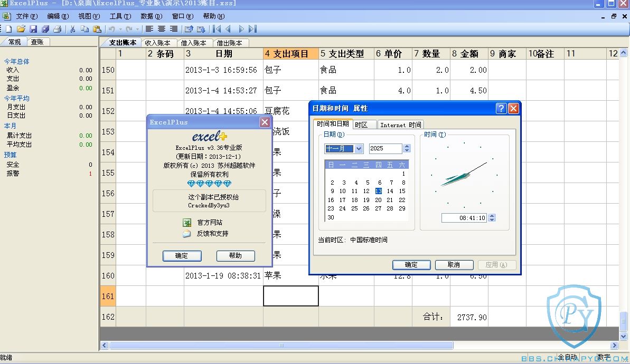Viewport: 630px width, 364px height.
Task: Select row header 162
Action: (x=108, y=317)
